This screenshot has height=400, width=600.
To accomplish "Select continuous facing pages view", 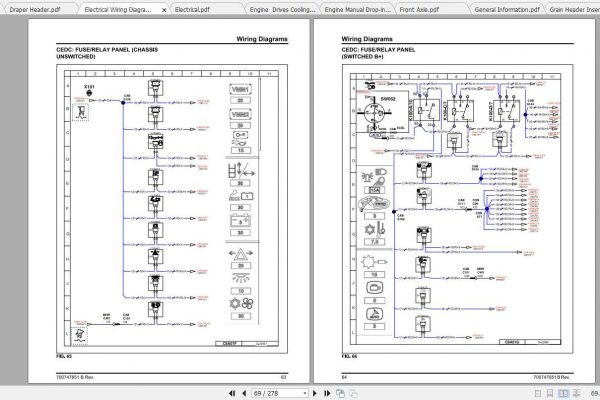I will coord(576,393).
